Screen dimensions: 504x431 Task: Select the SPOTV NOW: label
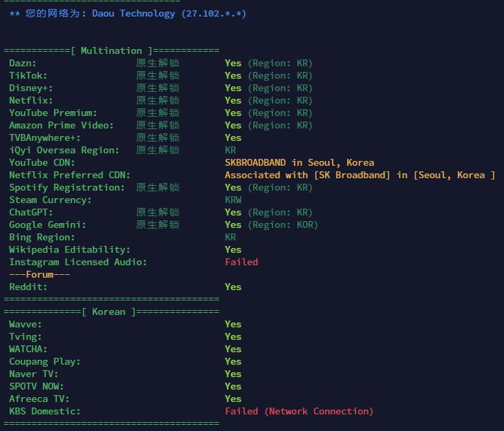point(37,386)
